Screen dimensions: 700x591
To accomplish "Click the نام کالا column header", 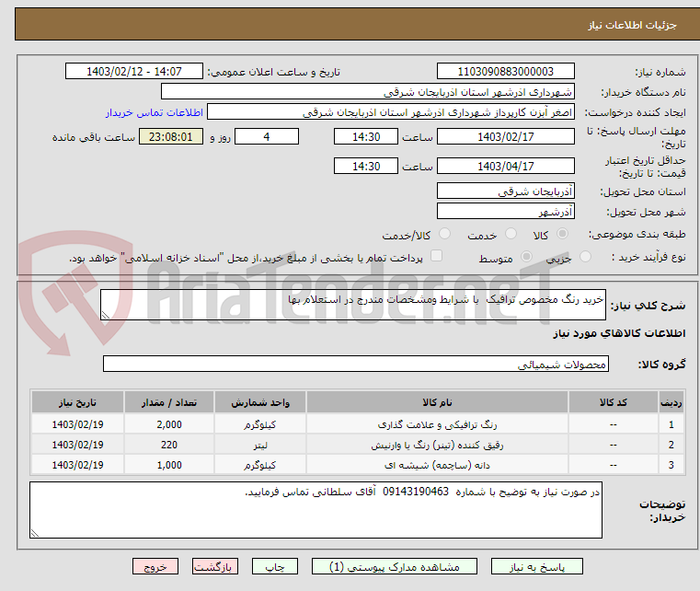I will point(437,402).
